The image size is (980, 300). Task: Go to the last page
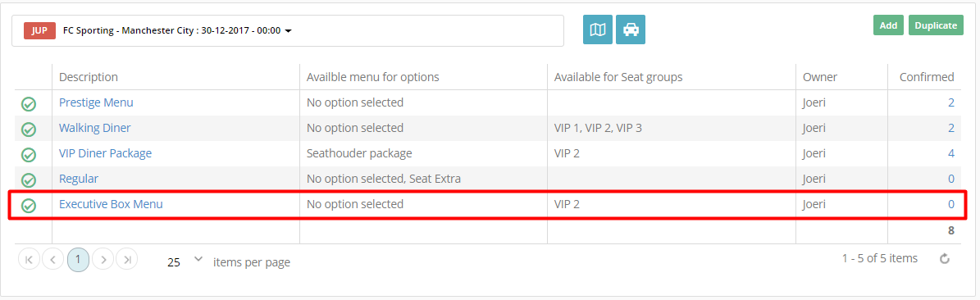[x=127, y=259]
